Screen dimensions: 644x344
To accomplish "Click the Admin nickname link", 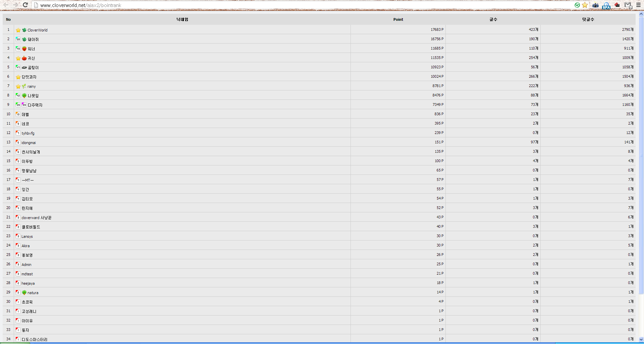I will pos(26,265).
